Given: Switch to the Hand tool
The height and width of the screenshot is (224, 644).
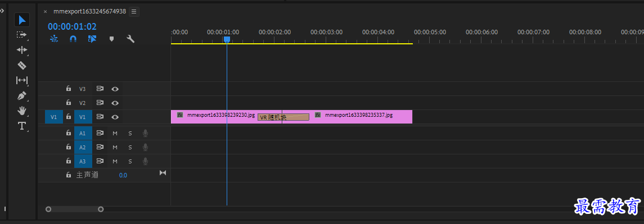Looking at the screenshot, I should pyautogui.click(x=22, y=111).
